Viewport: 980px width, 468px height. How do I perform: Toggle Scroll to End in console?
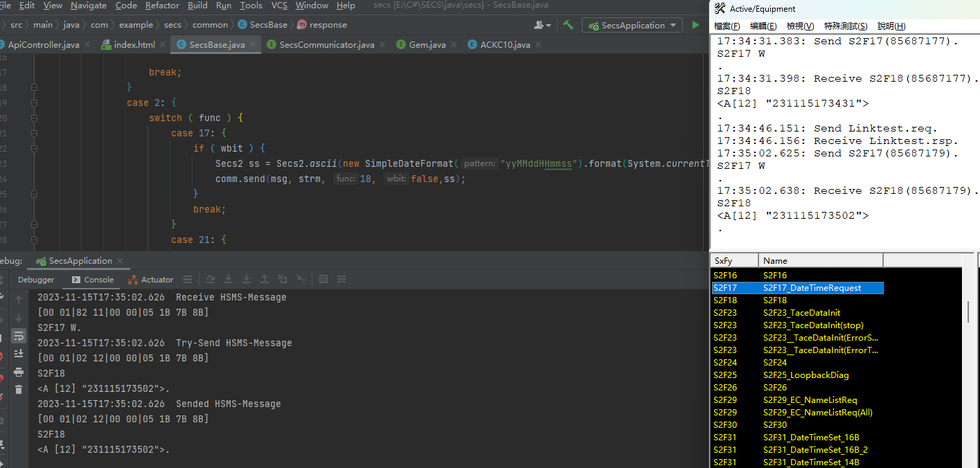[19, 354]
